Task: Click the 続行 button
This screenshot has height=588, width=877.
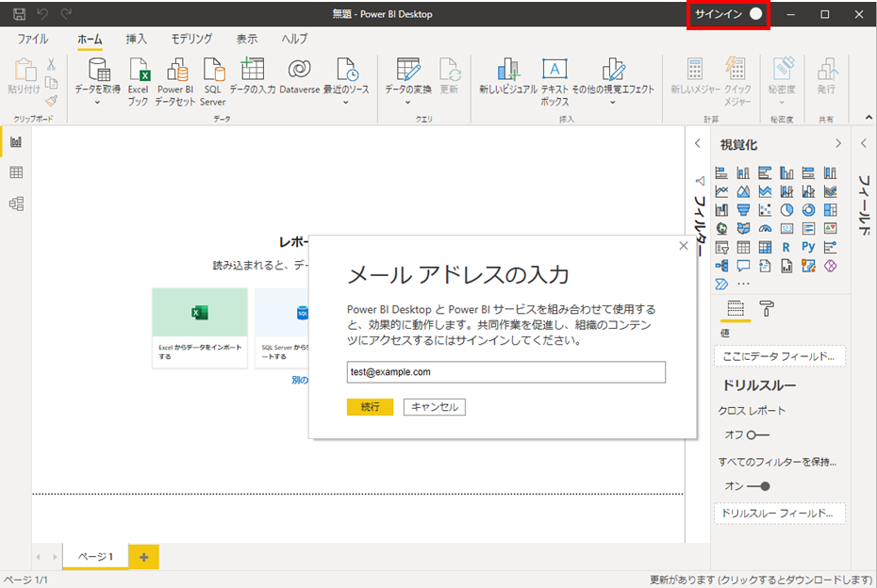Action: click(x=370, y=407)
